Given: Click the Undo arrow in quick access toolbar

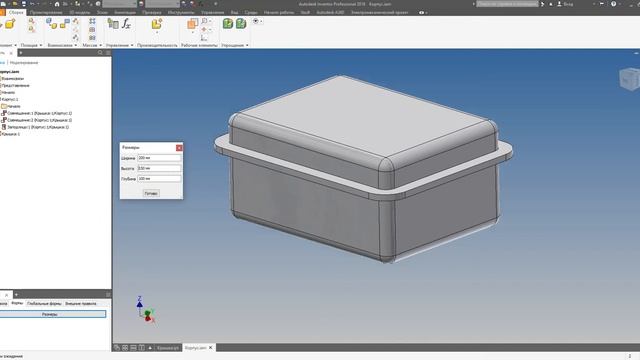Looking at the screenshot, I should (x=32, y=4).
